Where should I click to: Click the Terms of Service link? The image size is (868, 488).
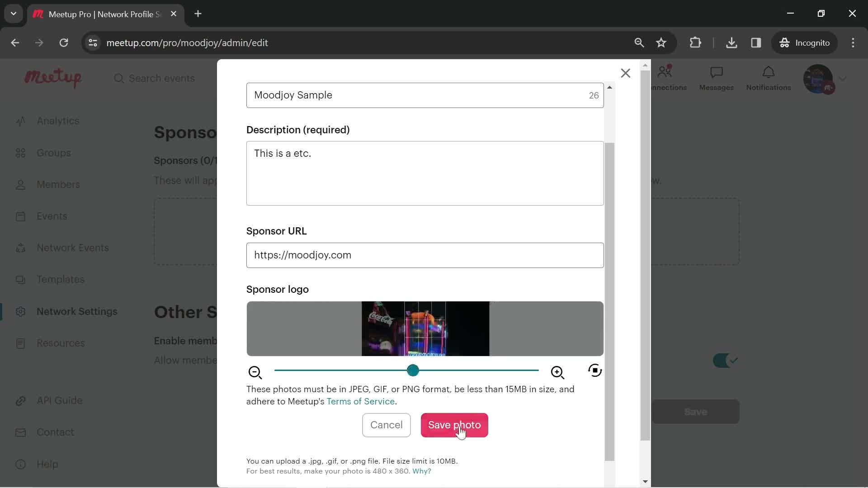pyautogui.click(x=360, y=401)
